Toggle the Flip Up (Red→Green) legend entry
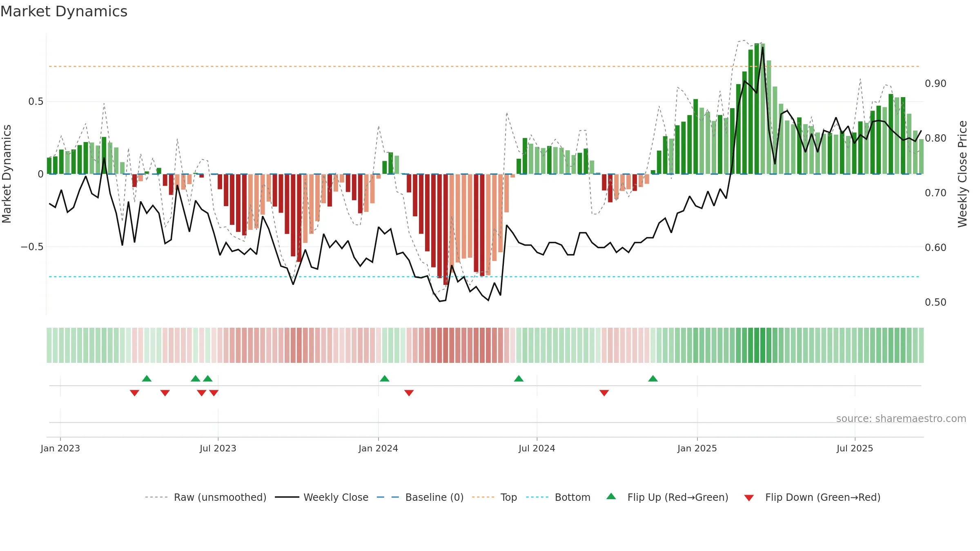 (667, 497)
